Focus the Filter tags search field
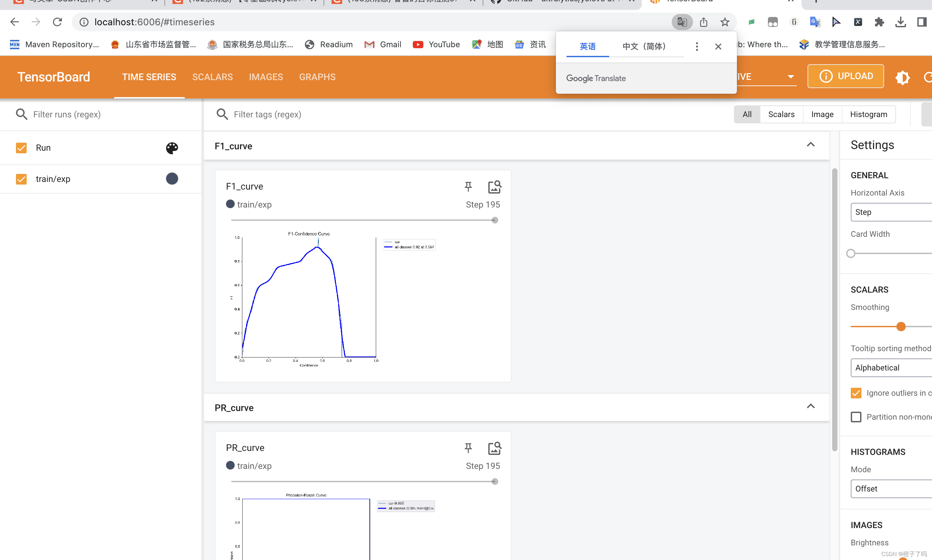The image size is (932, 560). click(267, 114)
